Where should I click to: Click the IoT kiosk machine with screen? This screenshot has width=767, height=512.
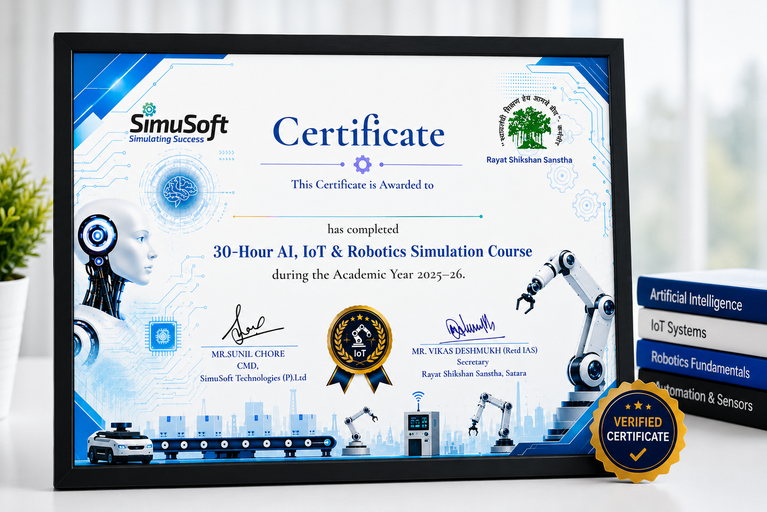click(421, 433)
